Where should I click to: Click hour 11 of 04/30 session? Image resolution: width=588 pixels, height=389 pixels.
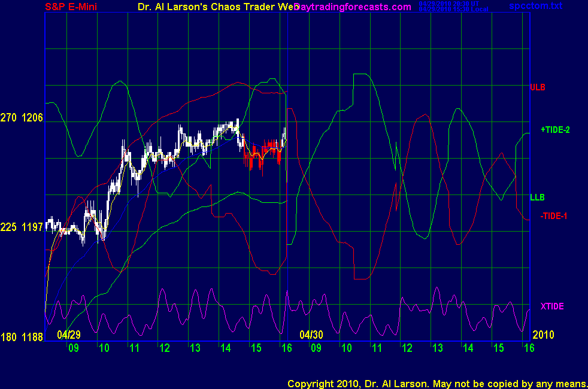(x=377, y=348)
